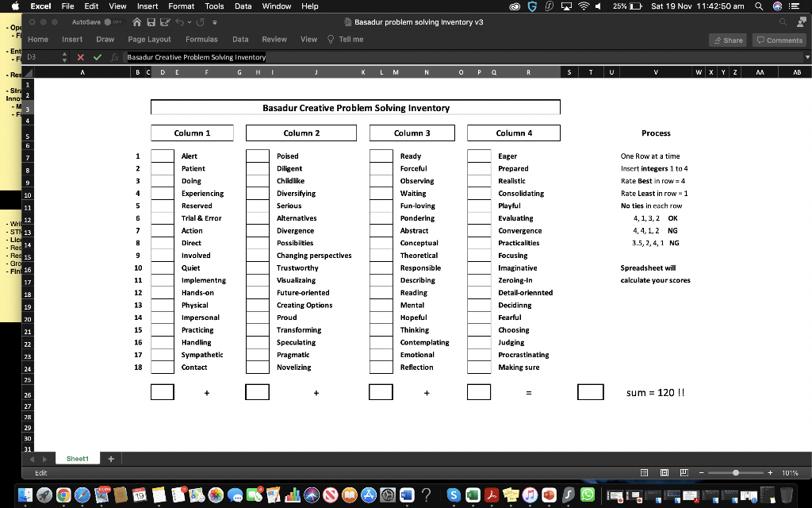
Task: Click the Save icon in the toolbar
Action: (151, 23)
